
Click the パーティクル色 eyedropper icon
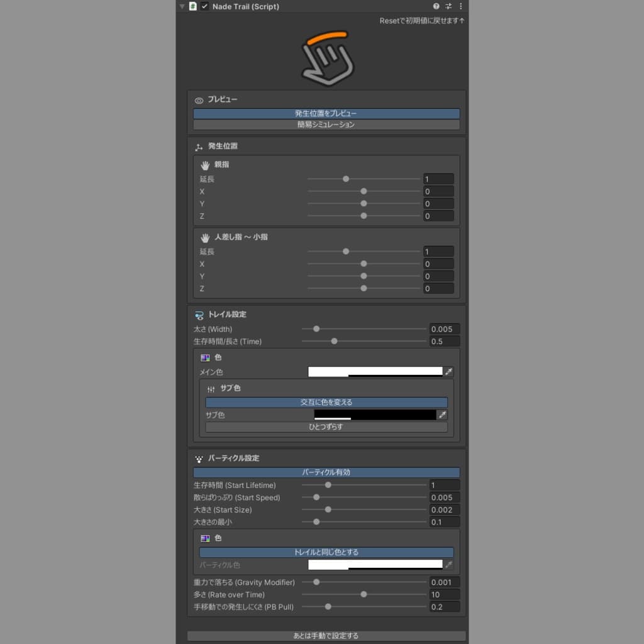pyautogui.click(x=448, y=565)
